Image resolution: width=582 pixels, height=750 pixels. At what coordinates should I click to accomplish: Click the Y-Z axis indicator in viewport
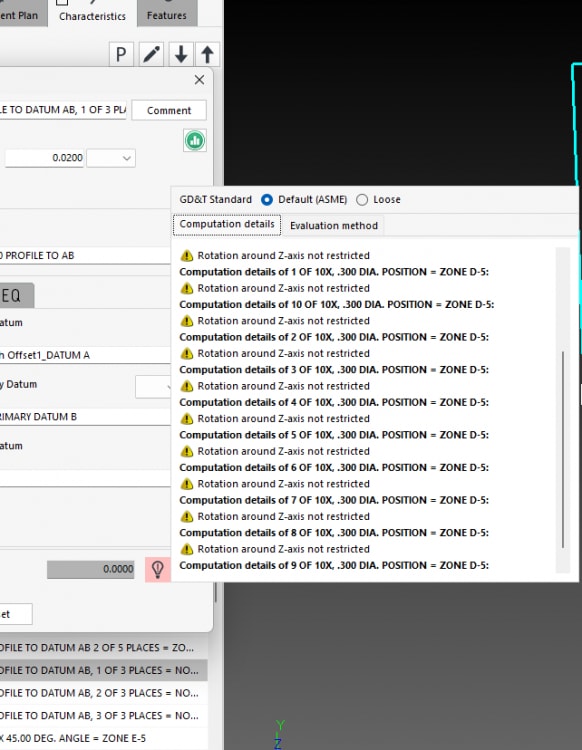pyautogui.click(x=279, y=735)
